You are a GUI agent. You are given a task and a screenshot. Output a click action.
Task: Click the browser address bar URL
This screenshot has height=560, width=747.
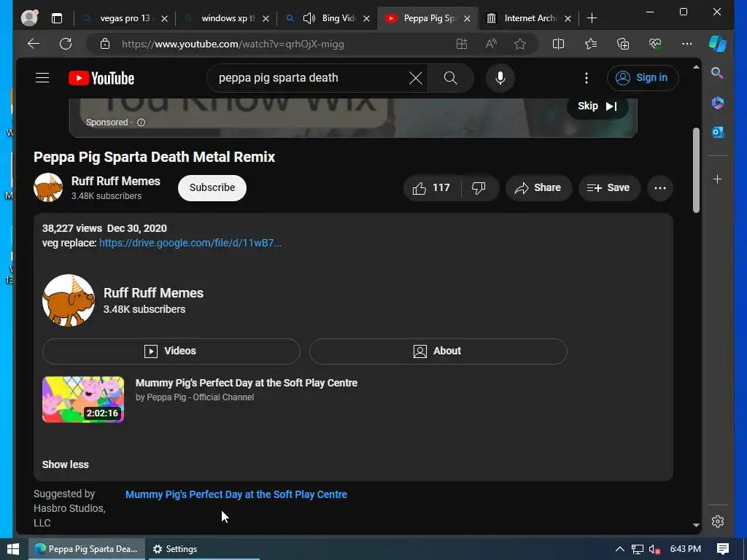coord(233,44)
